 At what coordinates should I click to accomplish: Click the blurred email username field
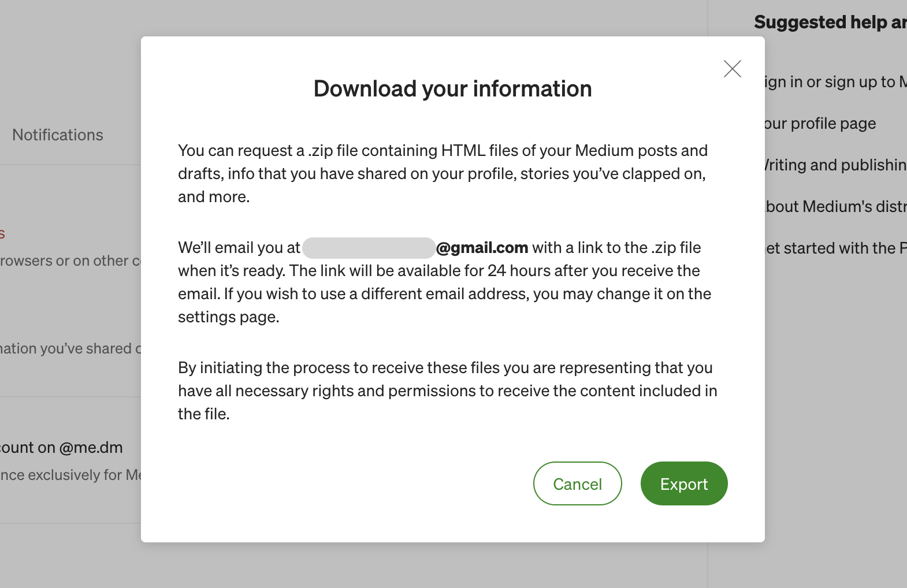pyautogui.click(x=369, y=248)
